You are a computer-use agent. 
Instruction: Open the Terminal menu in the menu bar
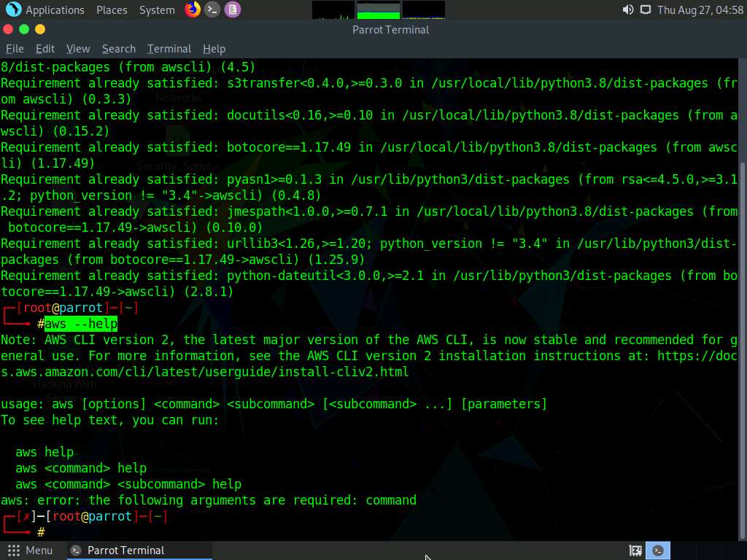pyautogui.click(x=169, y=48)
